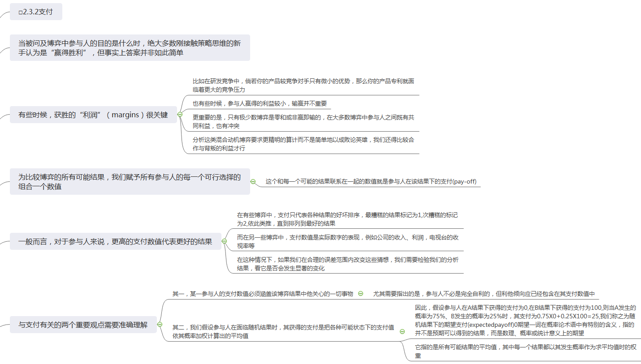The height and width of the screenshot is (364, 641).
Task: Click the subtopic beginning "在有些博弈中，支付只代表"
Action: pyautogui.click(x=348, y=219)
